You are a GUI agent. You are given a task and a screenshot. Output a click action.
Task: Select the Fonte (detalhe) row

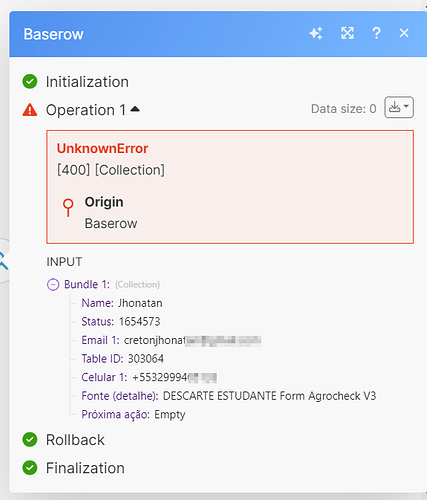tap(229, 396)
